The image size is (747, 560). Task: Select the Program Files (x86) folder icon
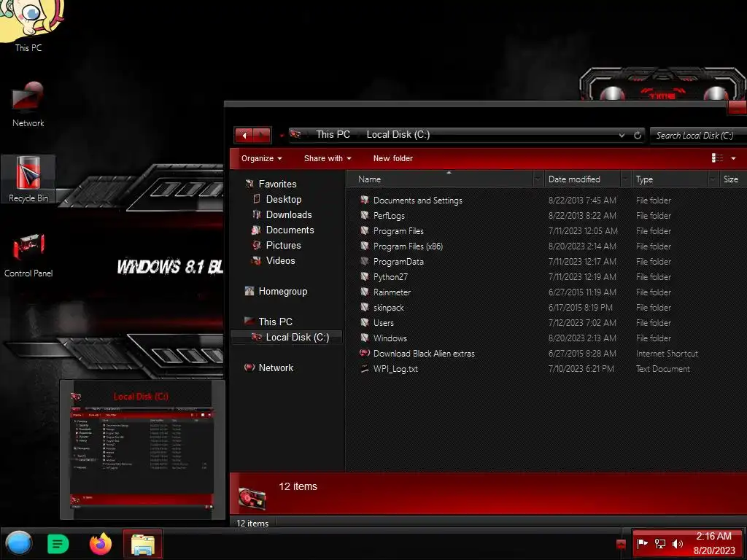[x=365, y=246]
